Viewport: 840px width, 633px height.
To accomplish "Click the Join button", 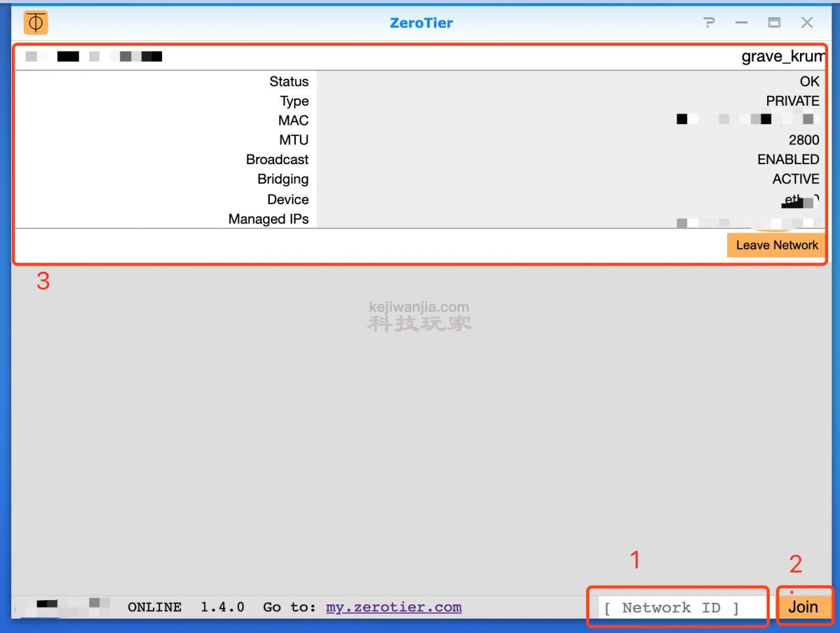I will (803, 607).
